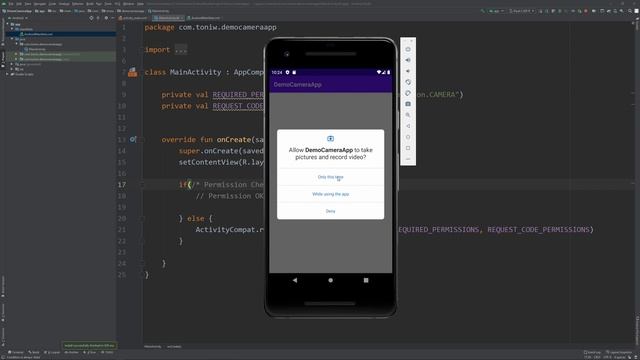The height and width of the screenshot is (360, 640).
Task: Click the emulator volume down icon
Action: point(408,71)
